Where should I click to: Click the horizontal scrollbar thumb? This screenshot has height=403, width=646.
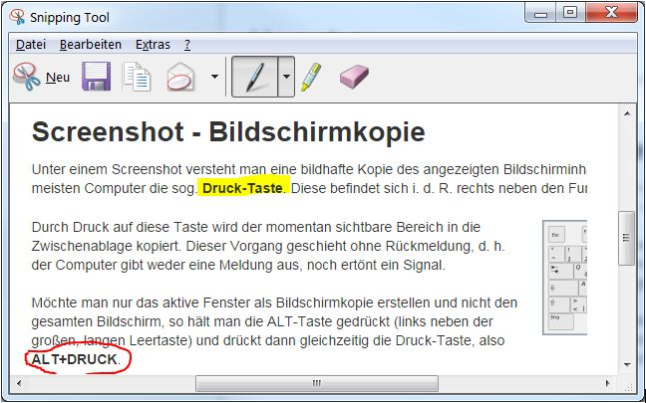[x=316, y=383]
